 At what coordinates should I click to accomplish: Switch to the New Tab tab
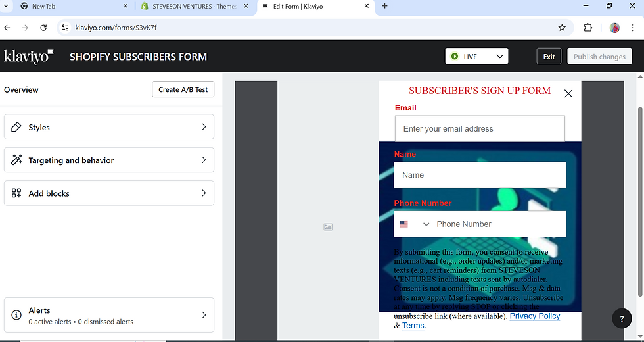pos(74,6)
